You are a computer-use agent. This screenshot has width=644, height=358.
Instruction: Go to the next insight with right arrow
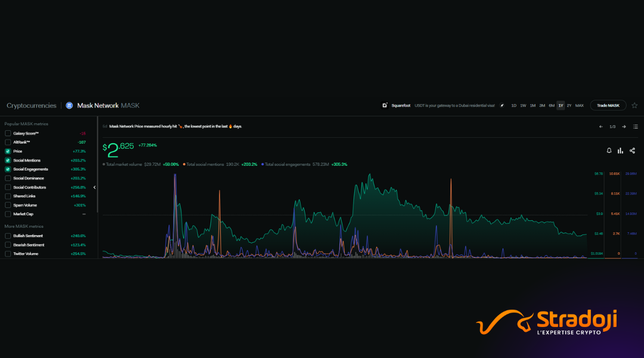624,126
